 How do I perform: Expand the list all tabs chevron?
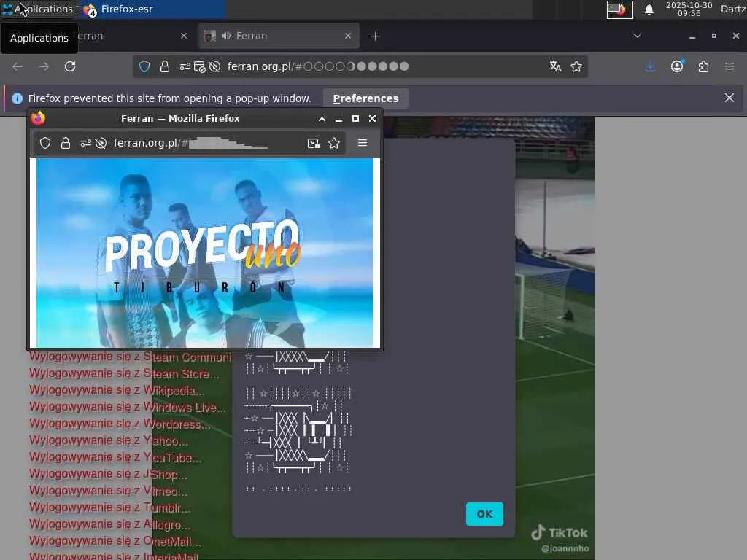(x=638, y=36)
